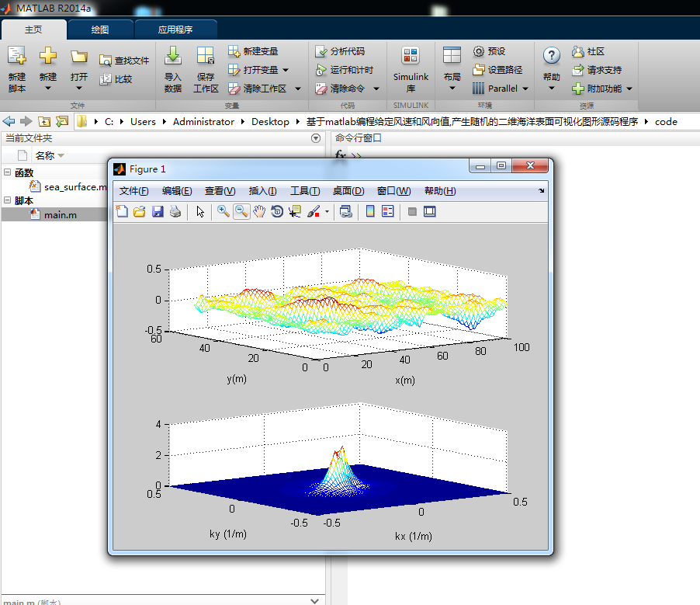Click Run and Time (运行和计时)
Image resolution: width=700 pixels, height=605 pixels.
tap(345, 70)
